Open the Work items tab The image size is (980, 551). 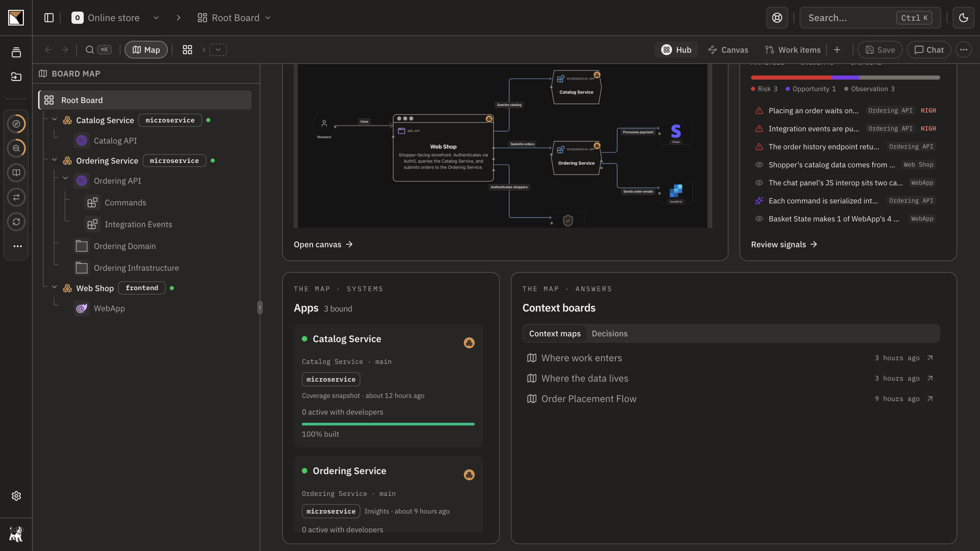[793, 50]
